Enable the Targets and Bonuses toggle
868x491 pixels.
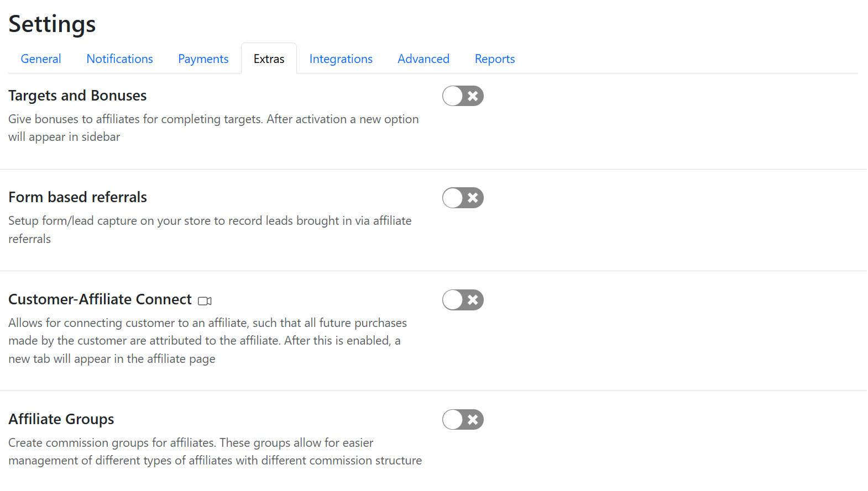click(x=463, y=96)
